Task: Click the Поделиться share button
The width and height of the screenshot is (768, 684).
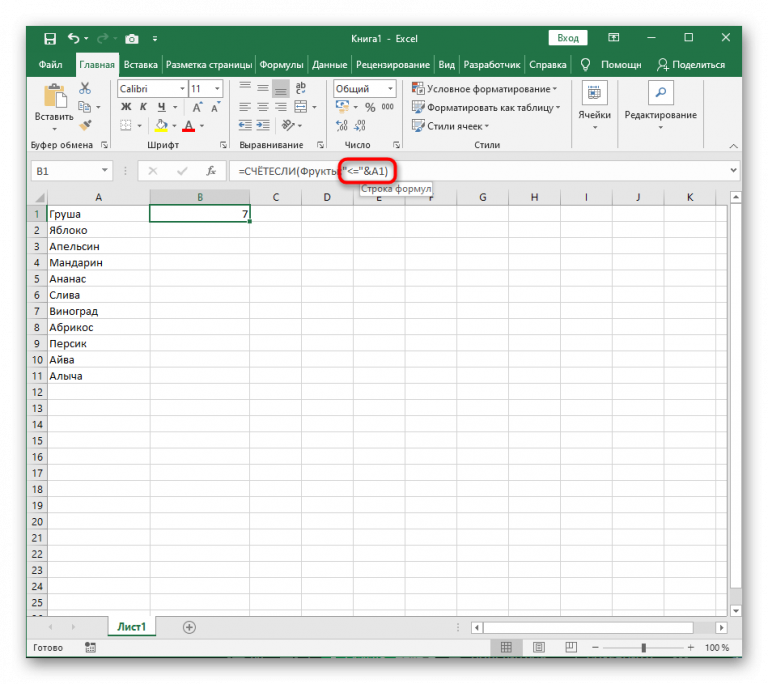Action: (x=690, y=64)
